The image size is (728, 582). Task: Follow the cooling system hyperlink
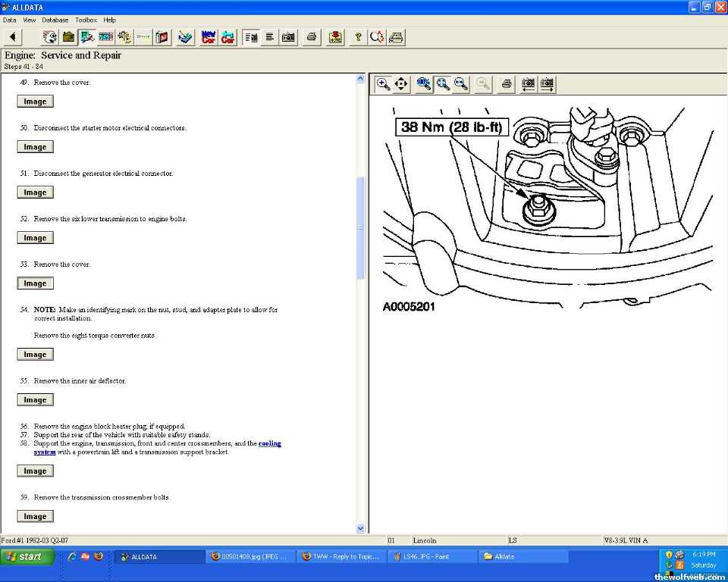tap(269, 443)
